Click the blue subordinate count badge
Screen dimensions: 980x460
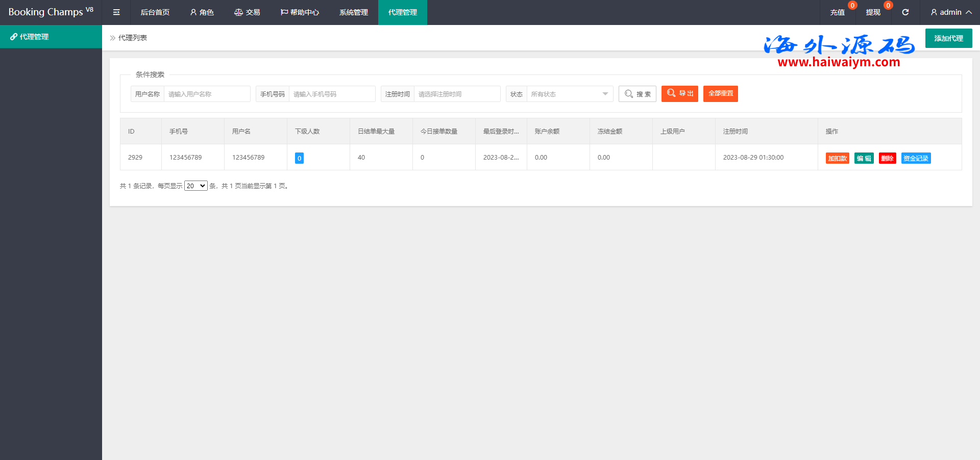coord(299,158)
